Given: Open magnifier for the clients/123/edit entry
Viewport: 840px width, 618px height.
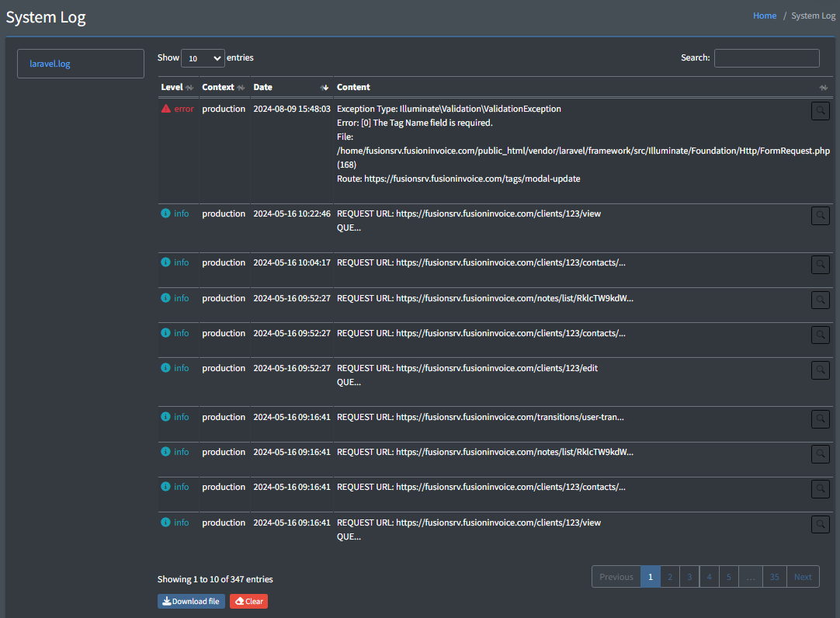Looking at the screenshot, I should (820, 370).
